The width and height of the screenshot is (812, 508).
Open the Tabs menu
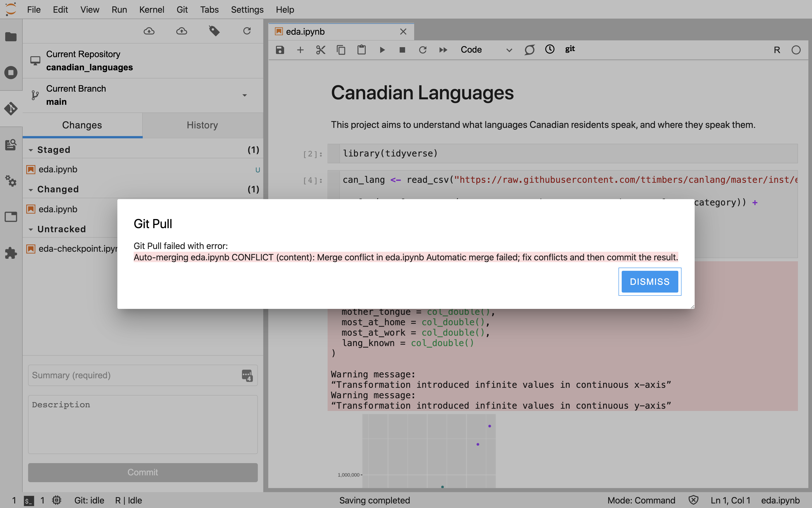(x=209, y=9)
